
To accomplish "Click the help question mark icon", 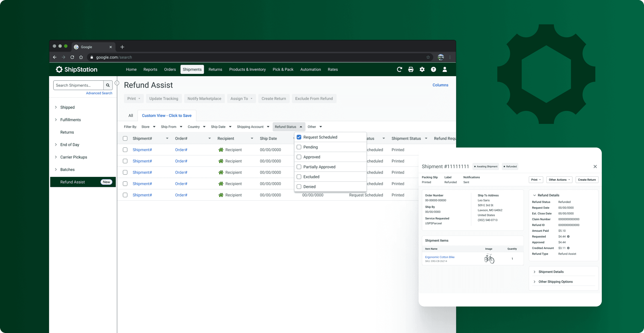I will pyautogui.click(x=433, y=69).
